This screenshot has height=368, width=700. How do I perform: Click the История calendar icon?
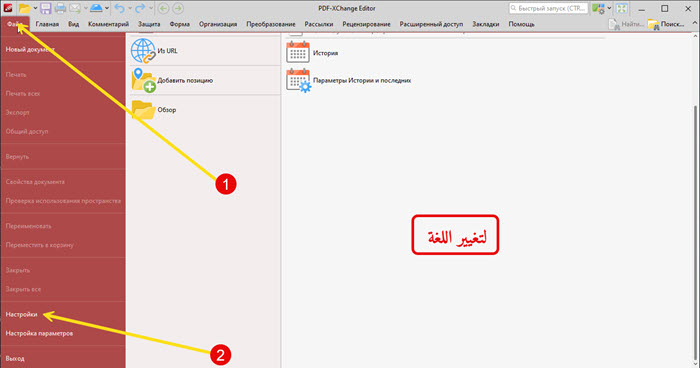click(298, 52)
